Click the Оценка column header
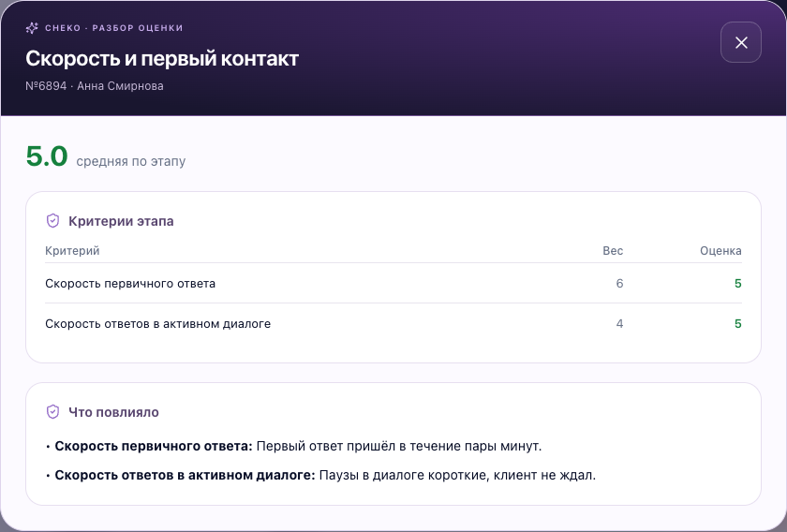Screen dimensions: 787x532 tap(720, 250)
